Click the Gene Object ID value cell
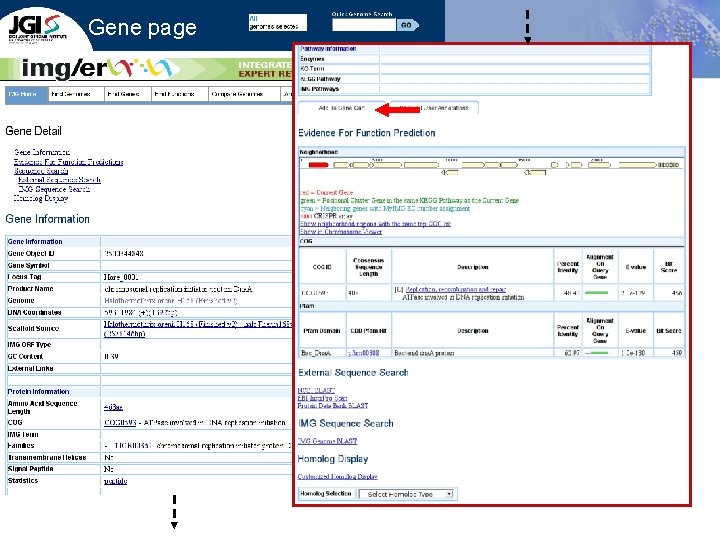Screen dimensions: 720x540 [x=196, y=253]
